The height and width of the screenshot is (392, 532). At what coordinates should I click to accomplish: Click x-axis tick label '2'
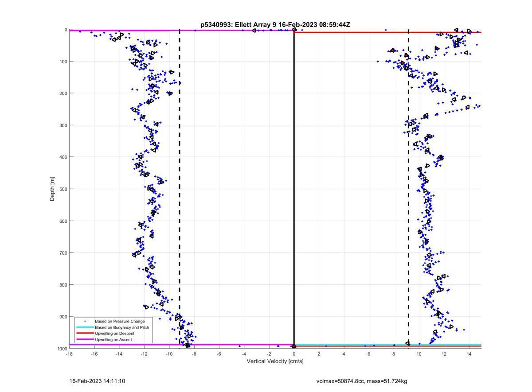319,353
